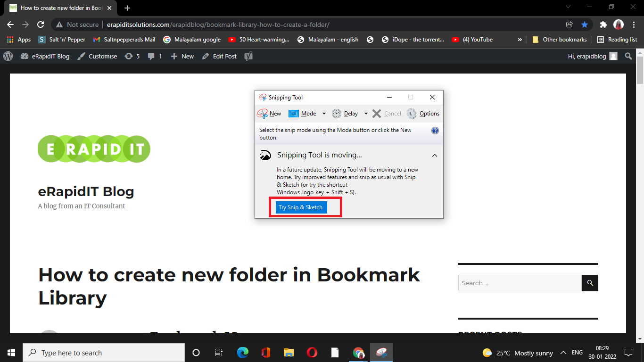Click the Chrome profile avatar

click(619, 25)
